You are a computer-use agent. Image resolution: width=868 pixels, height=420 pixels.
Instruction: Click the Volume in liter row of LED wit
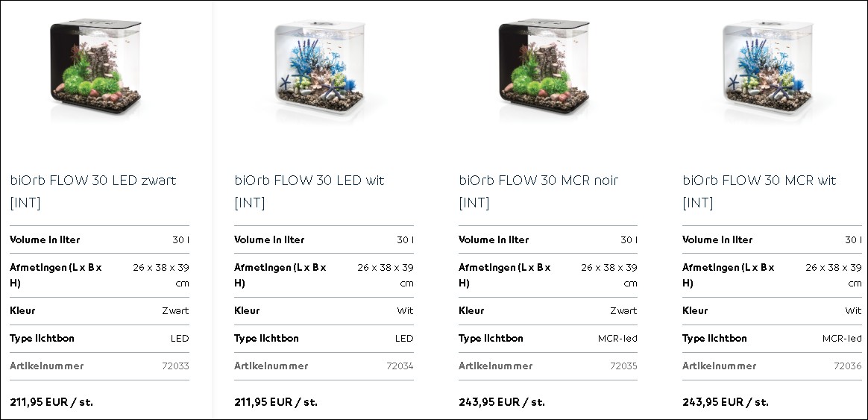[324, 240]
